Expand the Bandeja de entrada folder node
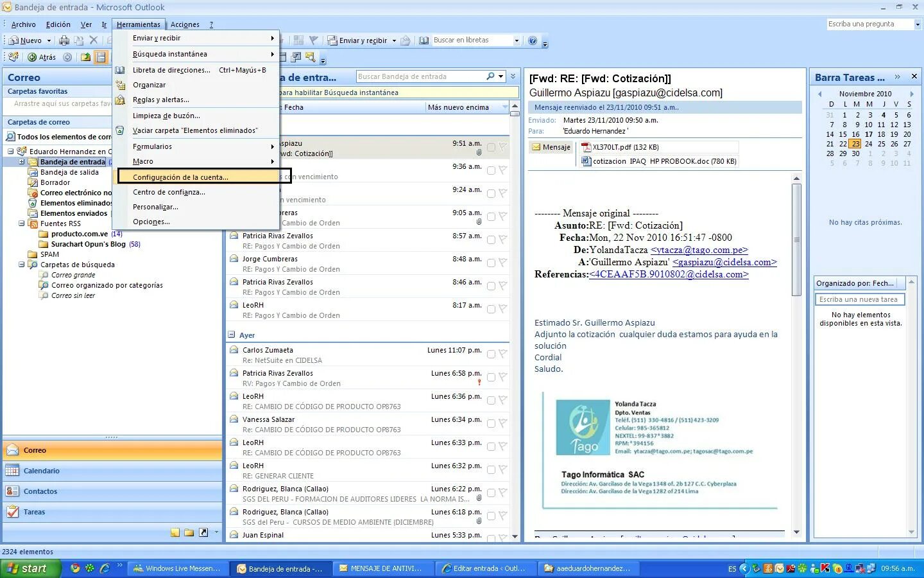 [22, 162]
